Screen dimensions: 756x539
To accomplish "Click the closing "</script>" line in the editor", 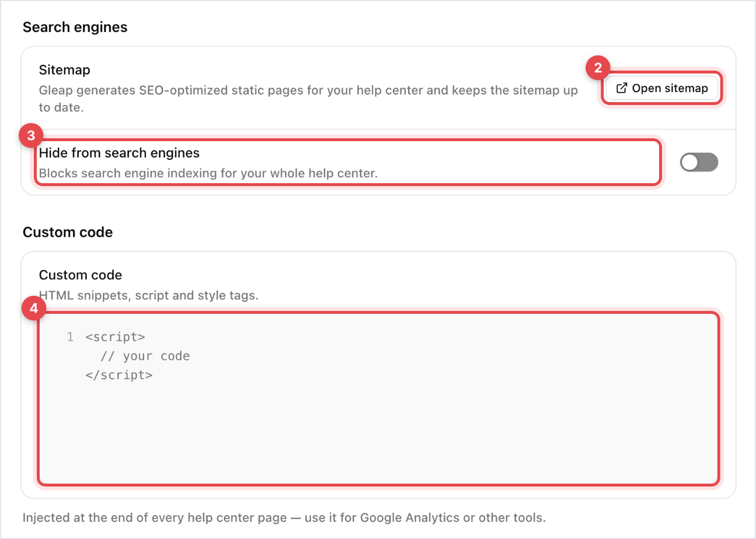I will [119, 375].
